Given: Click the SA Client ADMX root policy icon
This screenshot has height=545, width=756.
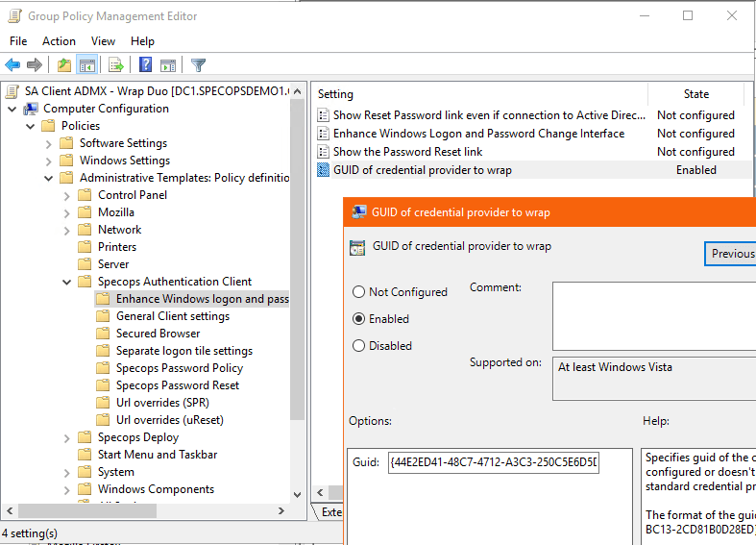Looking at the screenshot, I should (x=14, y=91).
